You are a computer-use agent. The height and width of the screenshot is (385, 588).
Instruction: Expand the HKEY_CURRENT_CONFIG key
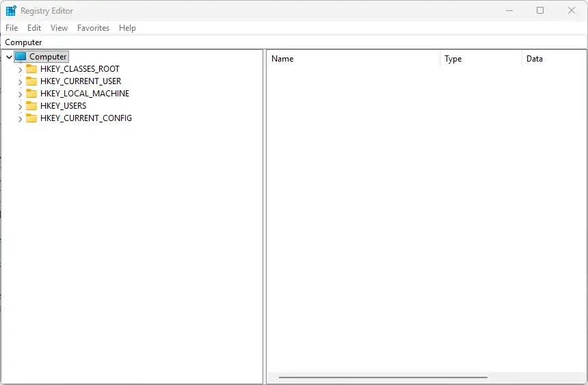pos(21,119)
